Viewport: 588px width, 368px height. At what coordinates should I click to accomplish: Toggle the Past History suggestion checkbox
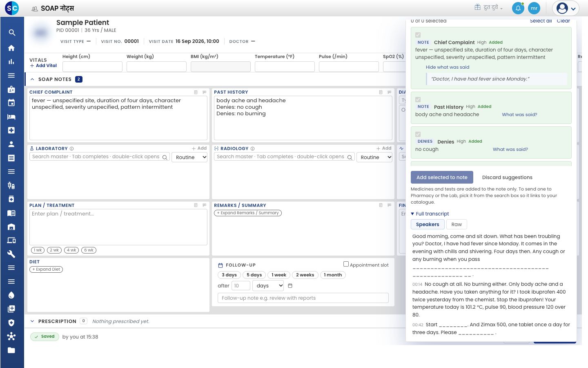(418, 99)
